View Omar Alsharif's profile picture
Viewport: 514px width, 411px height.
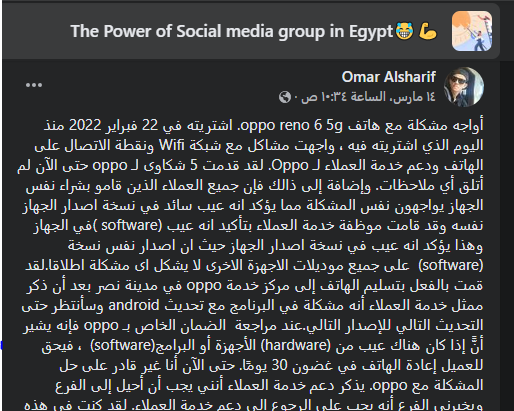click(x=464, y=87)
